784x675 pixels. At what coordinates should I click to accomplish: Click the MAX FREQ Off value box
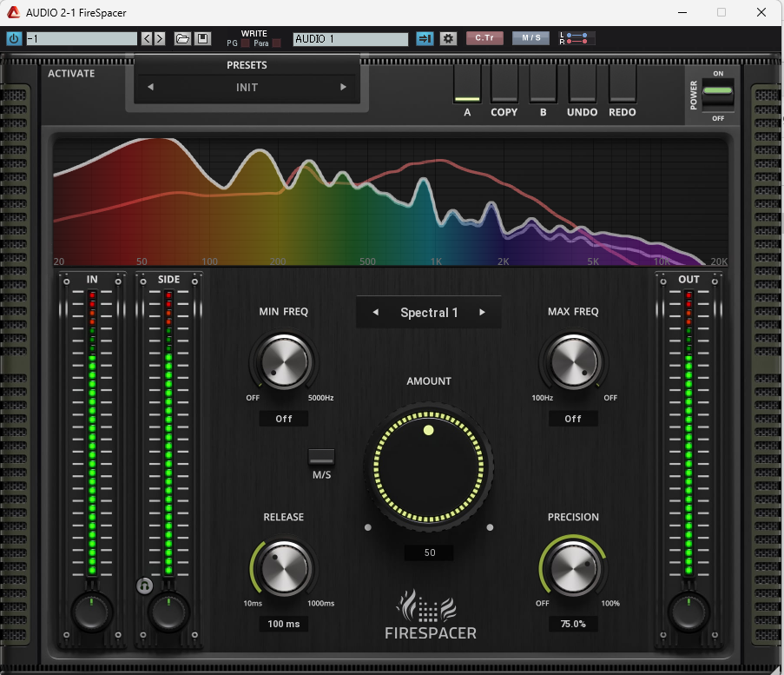click(573, 419)
